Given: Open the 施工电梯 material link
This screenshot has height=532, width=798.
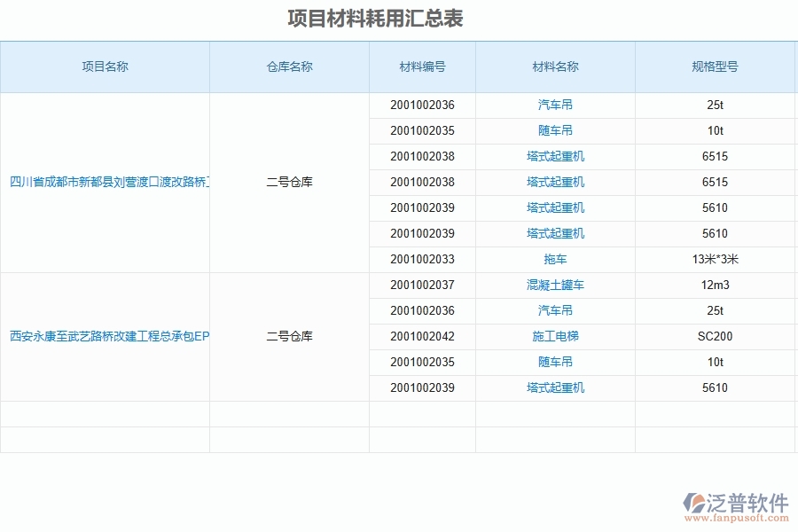Looking at the screenshot, I should point(553,336).
